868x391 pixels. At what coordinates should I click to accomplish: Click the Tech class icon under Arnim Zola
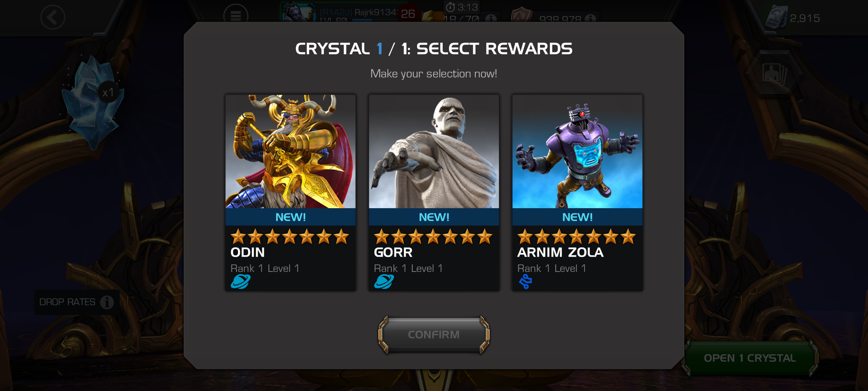[526, 281]
